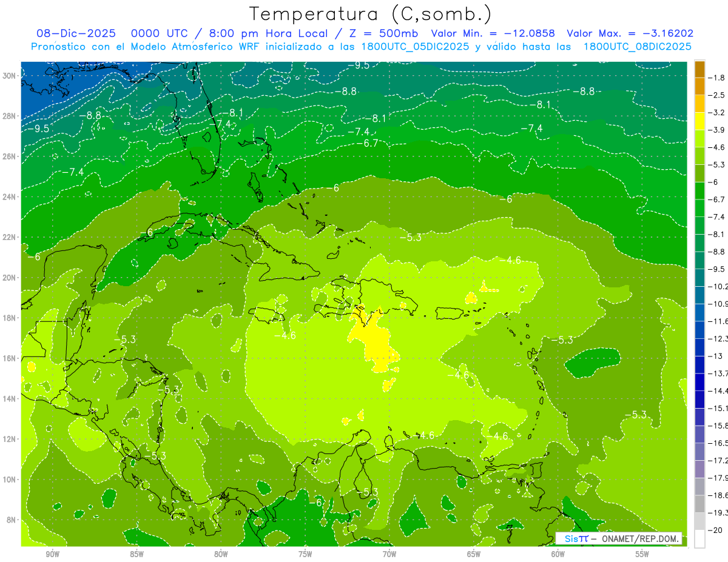Click the latitude axis label "12N"
Viewport: 728px width, 562px height.
click(9, 439)
